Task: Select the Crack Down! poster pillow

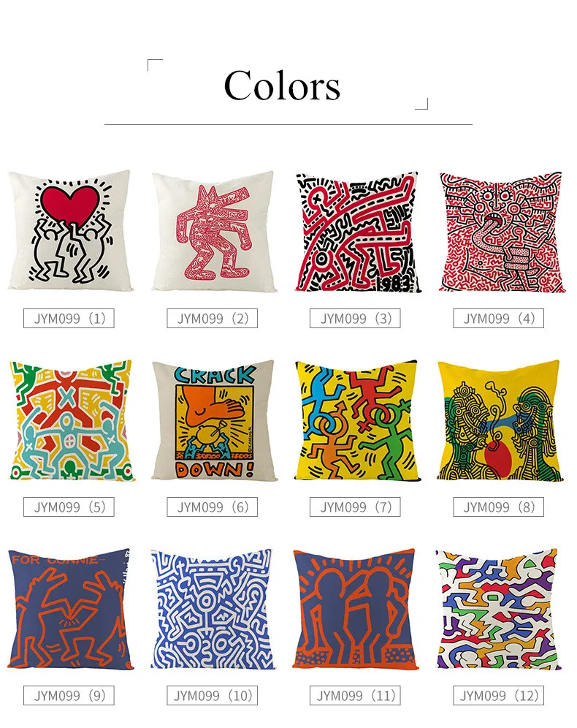Action: pyautogui.click(x=213, y=420)
